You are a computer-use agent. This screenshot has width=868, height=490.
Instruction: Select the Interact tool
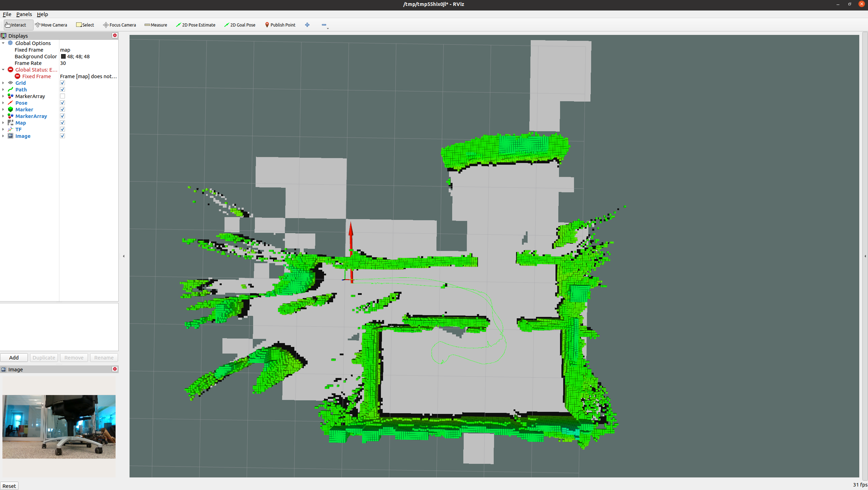point(17,25)
